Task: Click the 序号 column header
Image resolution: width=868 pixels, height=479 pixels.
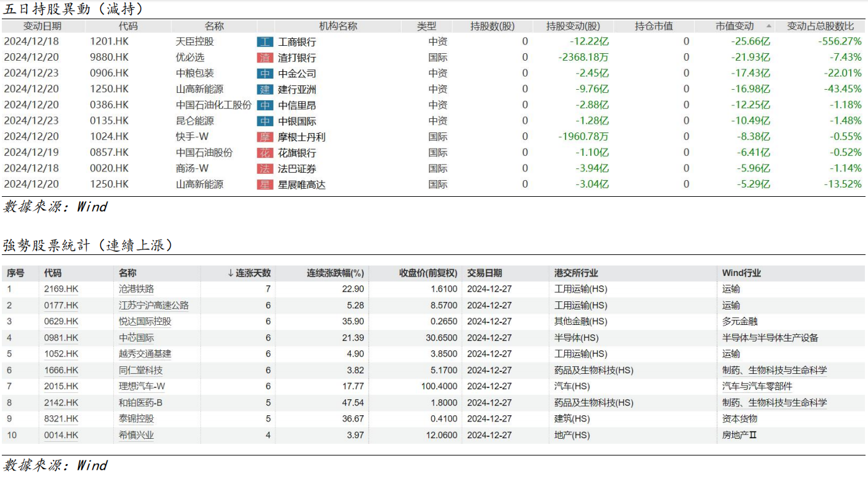Action: click(15, 273)
